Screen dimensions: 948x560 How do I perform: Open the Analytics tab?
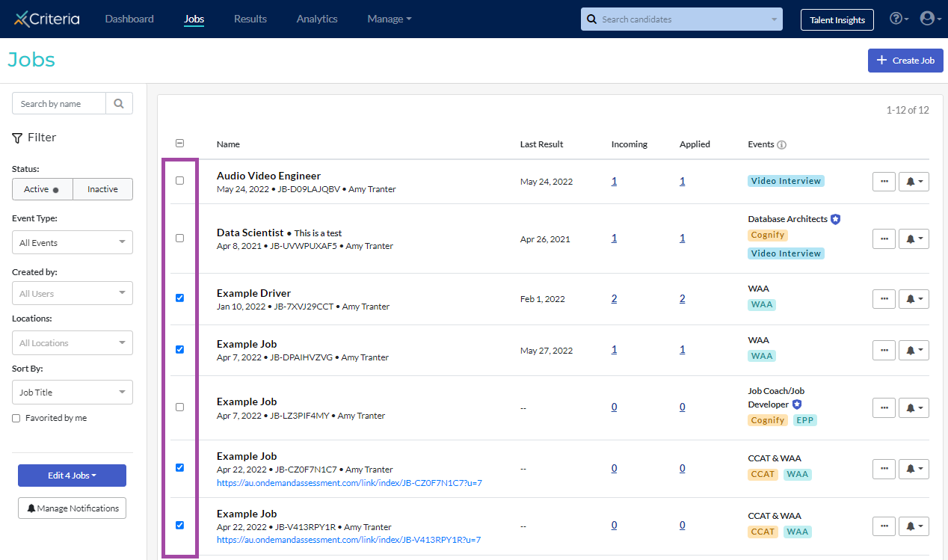point(317,19)
